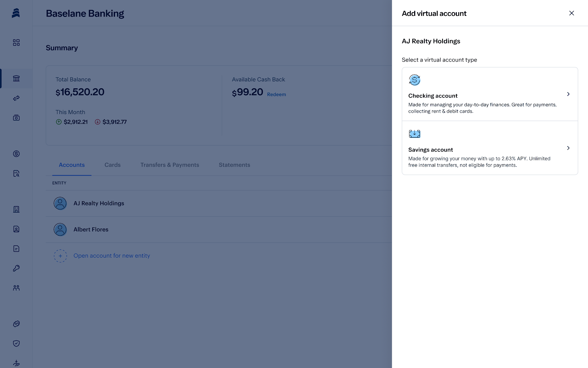588x368 pixels.
Task: Expand the Checking account option chevron
Action: [x=568, y=94]
